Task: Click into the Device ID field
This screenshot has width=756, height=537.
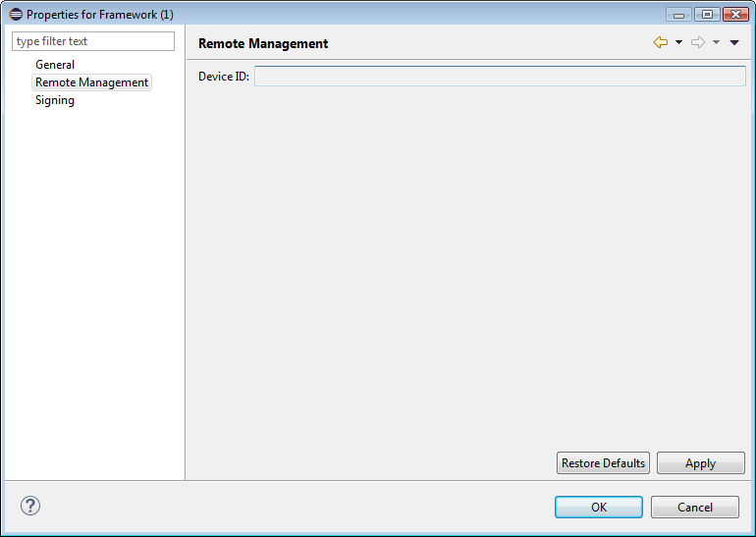Action: point(499,77)
